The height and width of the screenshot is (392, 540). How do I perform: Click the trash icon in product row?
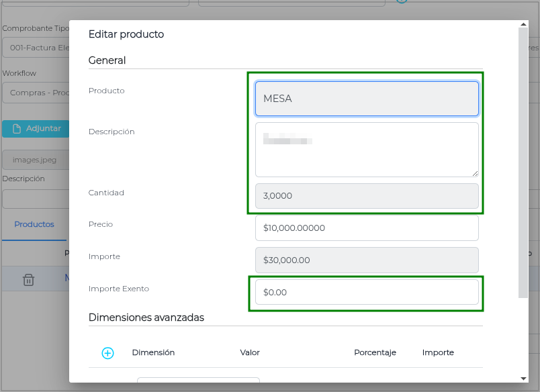point(28,280)
